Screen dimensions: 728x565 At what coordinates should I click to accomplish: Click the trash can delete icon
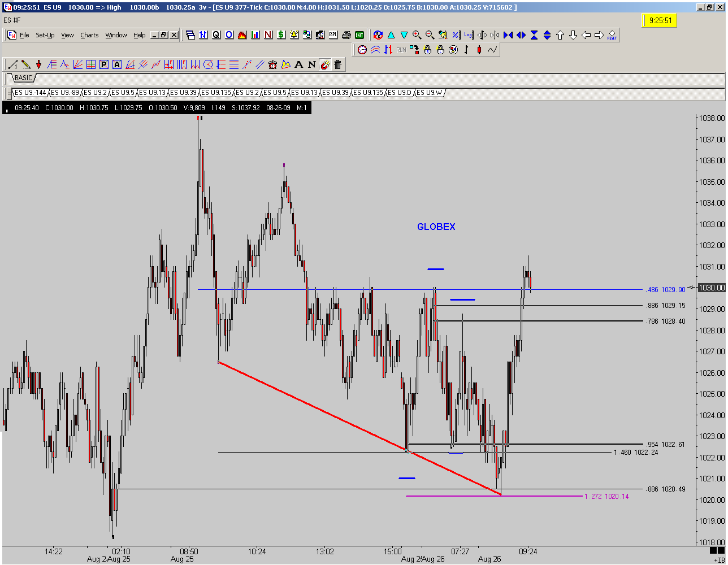[x=338, y=64]
